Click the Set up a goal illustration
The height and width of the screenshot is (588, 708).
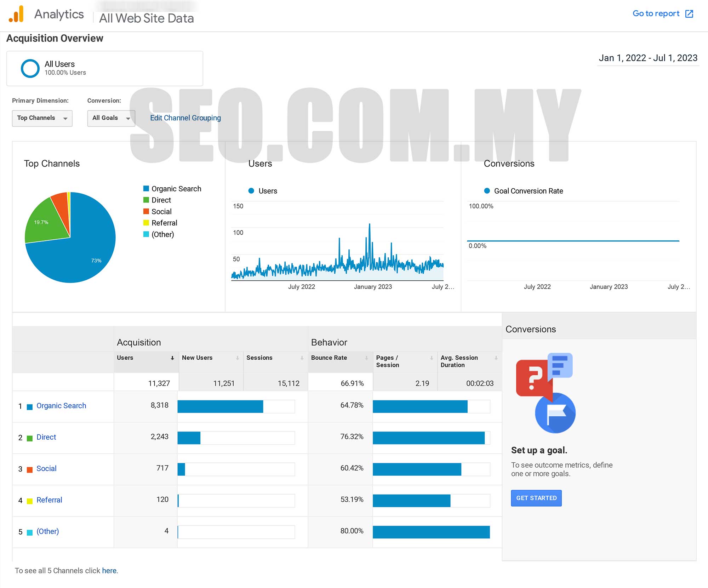pyautogui.click(x=546, y=393)
